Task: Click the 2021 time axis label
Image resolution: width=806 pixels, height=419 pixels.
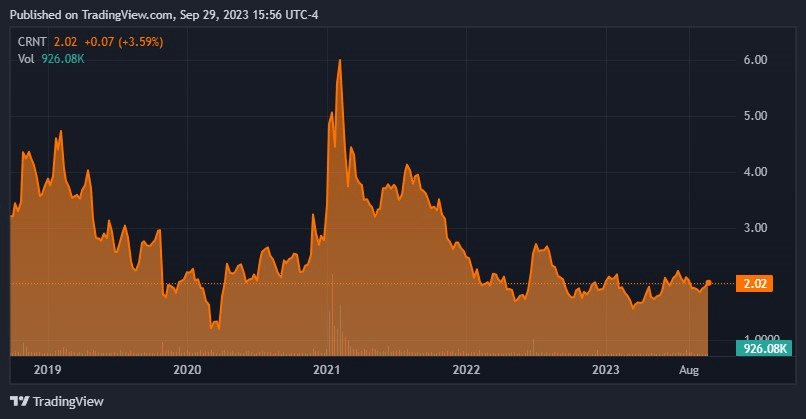Action: click(x=326, y=370)
